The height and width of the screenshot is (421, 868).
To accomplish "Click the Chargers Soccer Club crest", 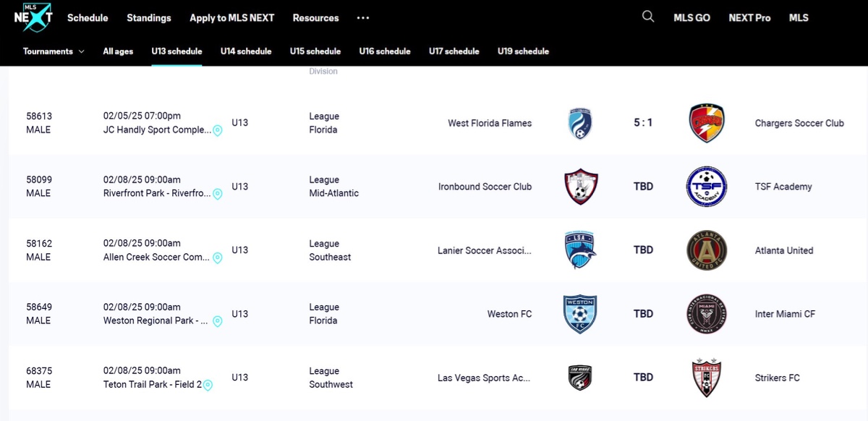I will tap(707, 123).
